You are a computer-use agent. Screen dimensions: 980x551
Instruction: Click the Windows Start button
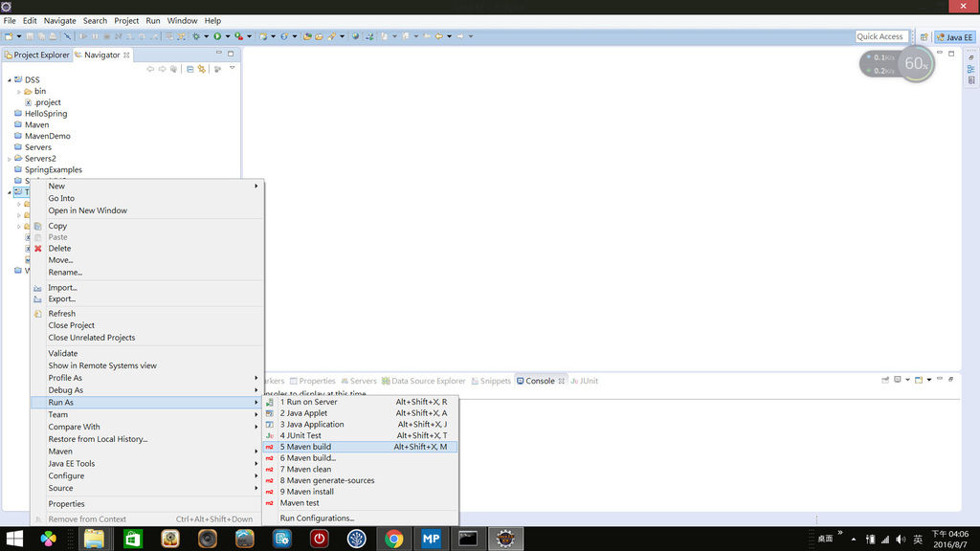click(x=14, y=539)
